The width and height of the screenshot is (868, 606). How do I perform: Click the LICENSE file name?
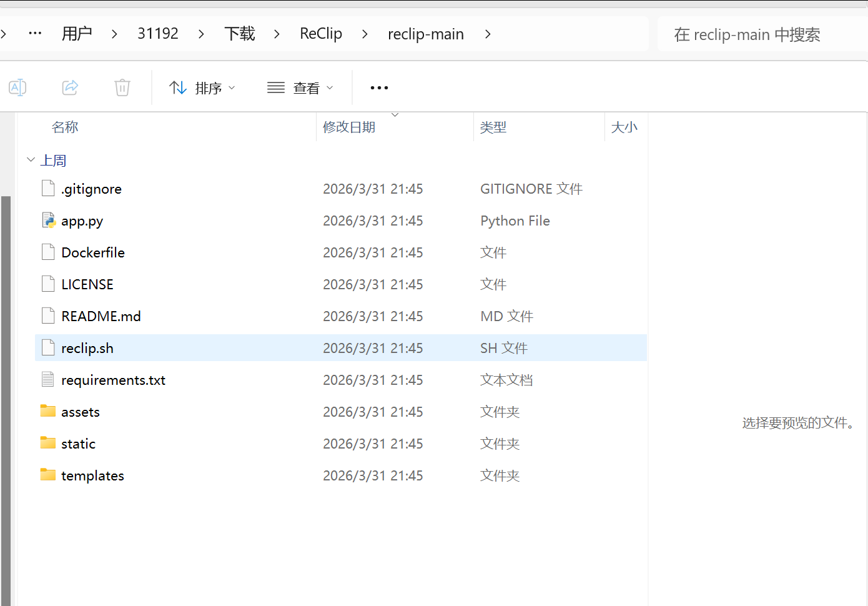(87, 284)
